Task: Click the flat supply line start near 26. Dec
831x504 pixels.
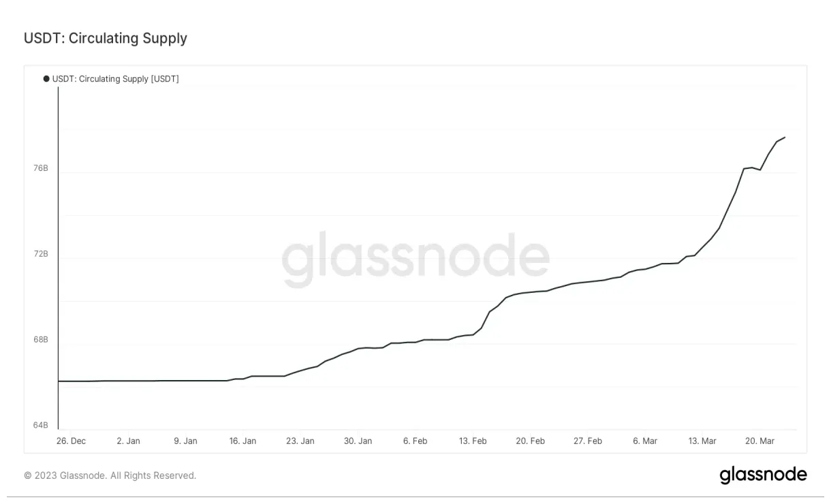Action: [60, 381]
